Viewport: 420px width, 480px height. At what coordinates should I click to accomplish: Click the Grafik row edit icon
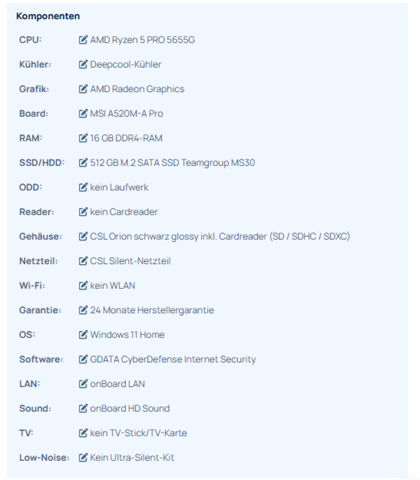(x=83, y=89)
